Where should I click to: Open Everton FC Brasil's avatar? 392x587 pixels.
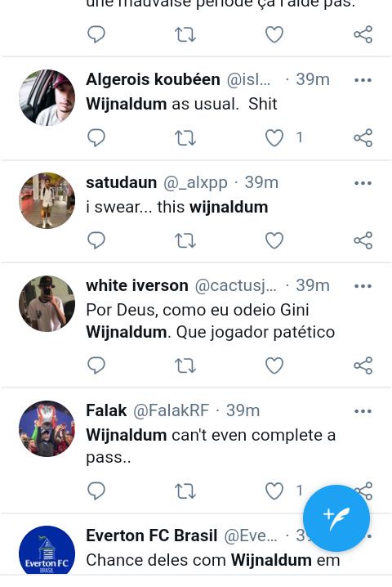click(47, 550)
